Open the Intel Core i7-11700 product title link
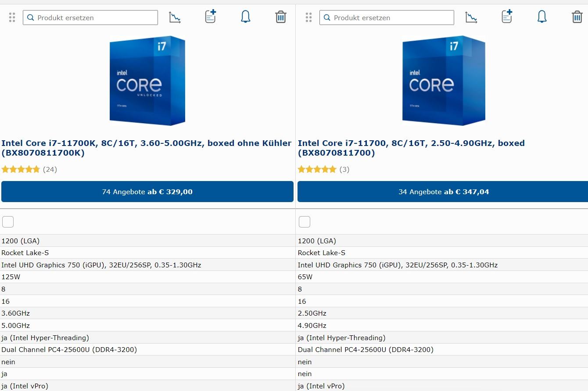This screenshot has height=391, width=588. pos(411,148)
